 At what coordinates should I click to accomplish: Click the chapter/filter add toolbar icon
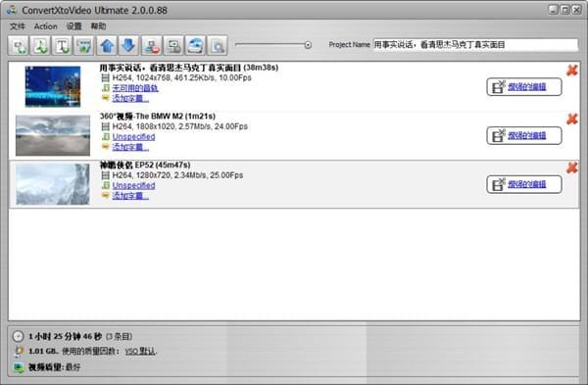point(84,46)
